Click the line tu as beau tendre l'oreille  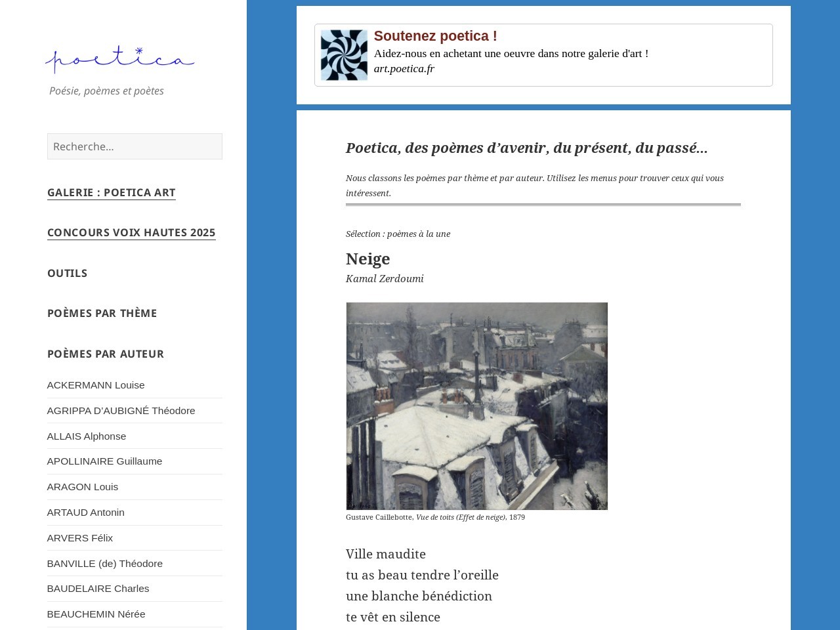[x=422, y=575]
